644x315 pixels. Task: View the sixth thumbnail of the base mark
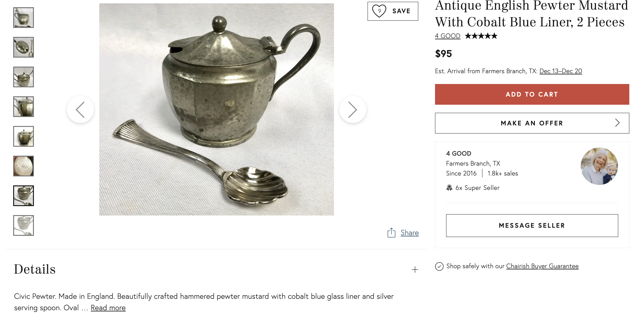point(24,166)
